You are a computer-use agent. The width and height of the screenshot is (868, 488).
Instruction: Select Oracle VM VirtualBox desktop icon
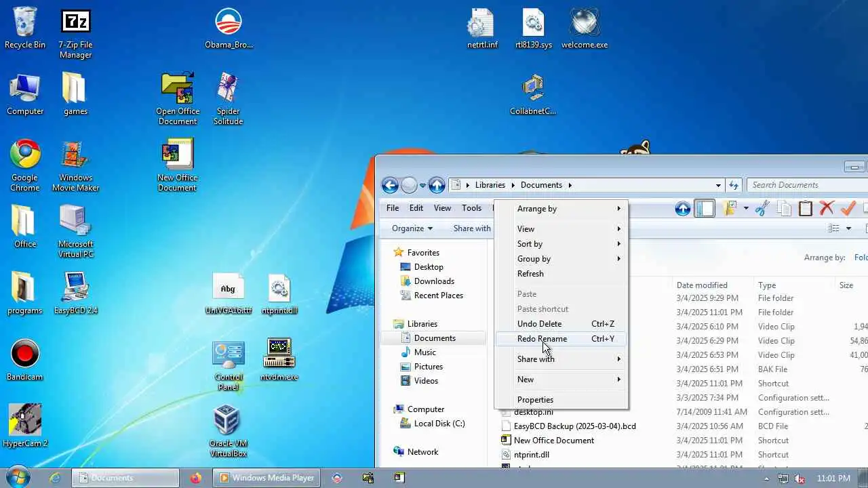point(228,432)
